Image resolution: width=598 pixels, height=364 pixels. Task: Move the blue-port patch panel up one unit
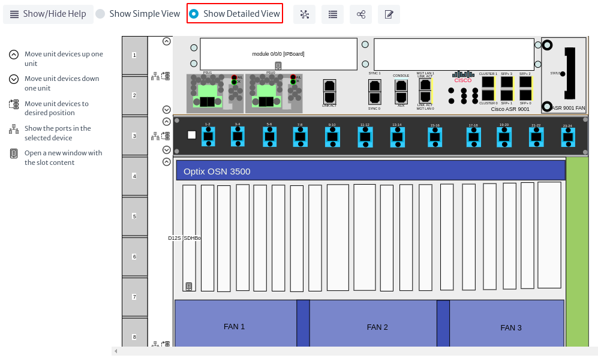[x=167, y=122]
